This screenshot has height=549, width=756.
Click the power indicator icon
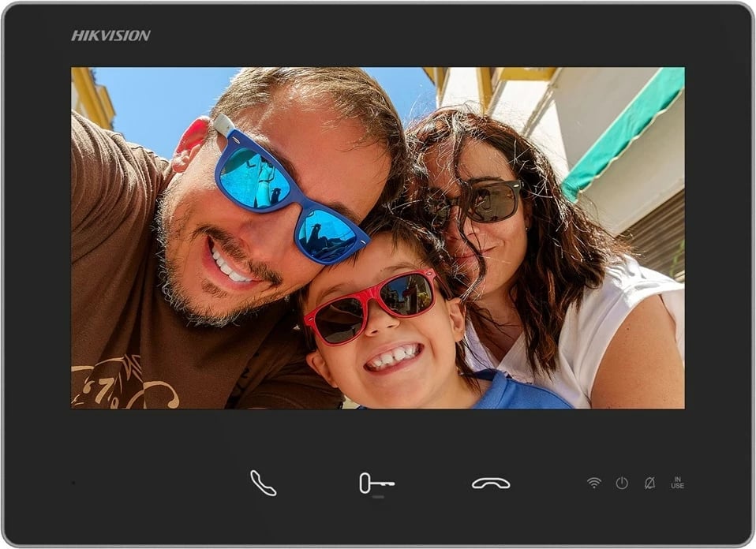click(x=622, y=483)
